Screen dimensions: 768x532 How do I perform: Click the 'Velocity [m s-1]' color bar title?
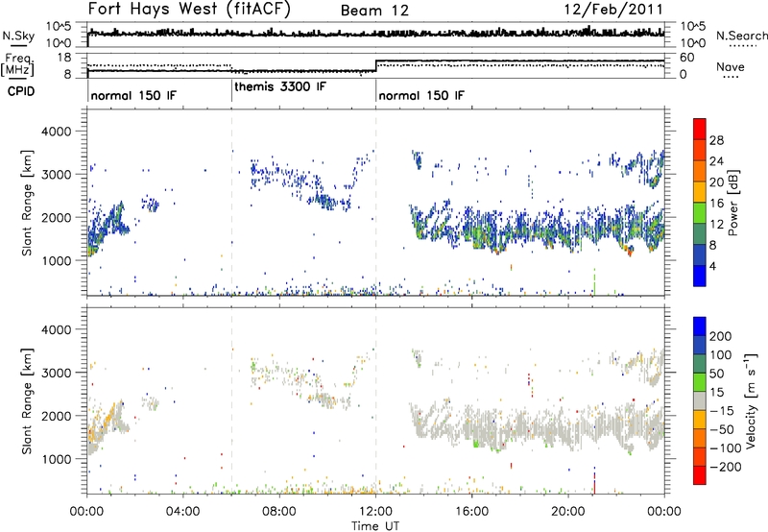[751, 400]
